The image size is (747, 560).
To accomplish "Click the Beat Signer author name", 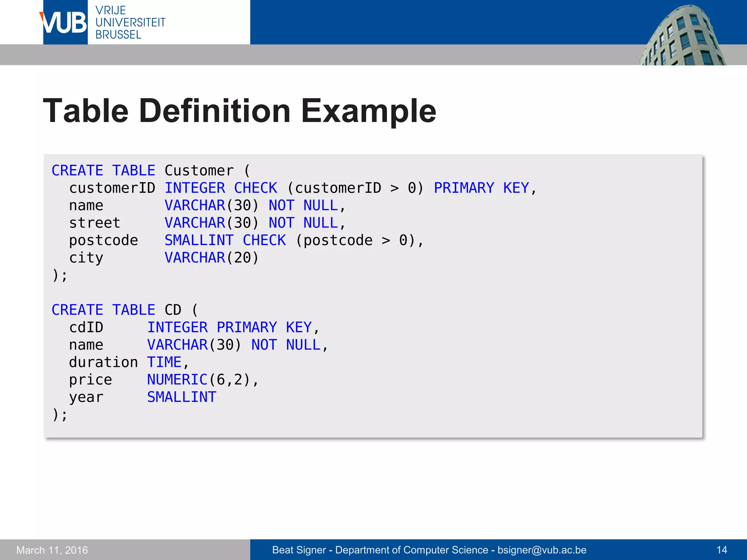I will pos(299,550).
